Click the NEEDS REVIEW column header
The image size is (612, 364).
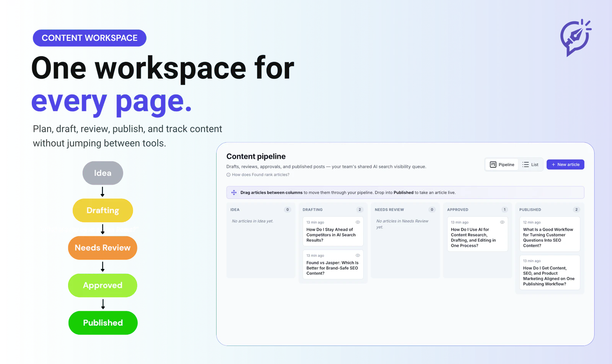tap(389, 210)
